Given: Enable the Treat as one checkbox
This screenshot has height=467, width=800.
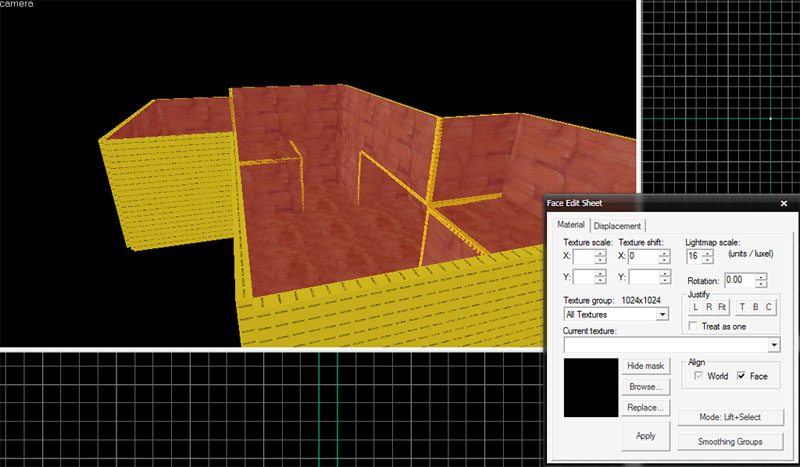Looking at the screenshot, I should pos(695,326).
